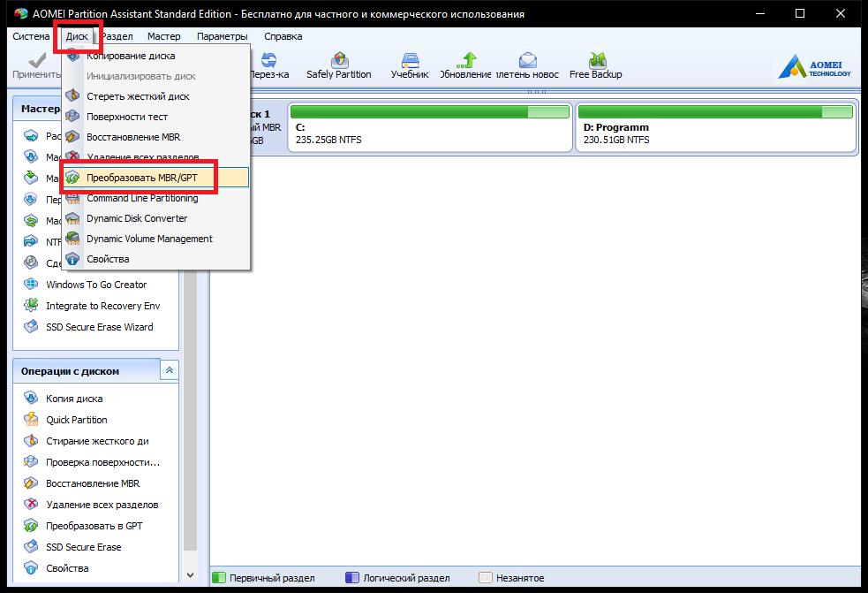Open the Учебник tutorial
Viewport: 868px width, 593px height.
(x=410, y=65)
